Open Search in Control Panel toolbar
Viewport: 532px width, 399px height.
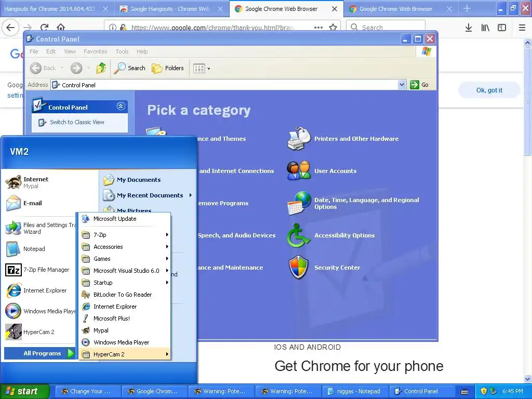129,68
